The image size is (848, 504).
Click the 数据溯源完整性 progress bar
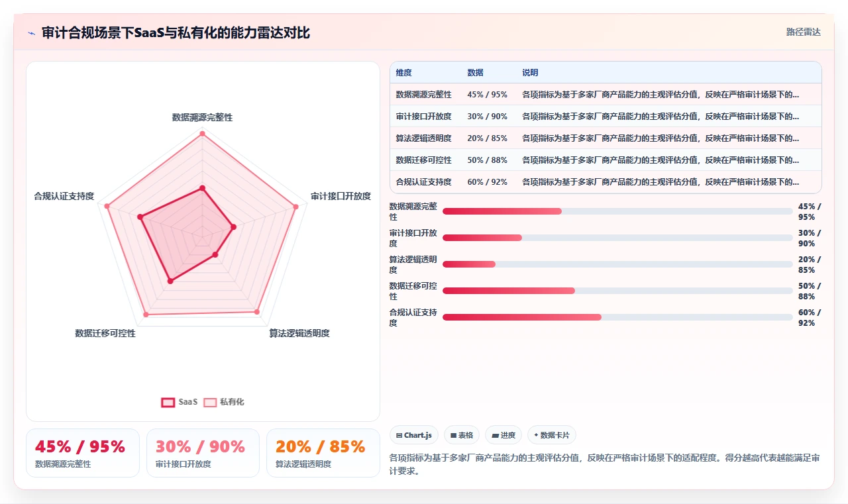click(617, 211)
